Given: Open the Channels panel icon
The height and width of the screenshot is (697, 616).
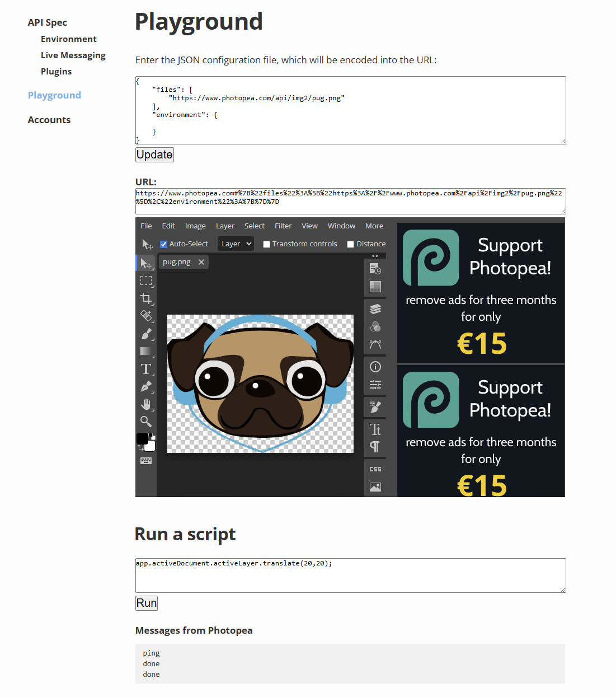Looking at the screenshot, I should 375,326.
